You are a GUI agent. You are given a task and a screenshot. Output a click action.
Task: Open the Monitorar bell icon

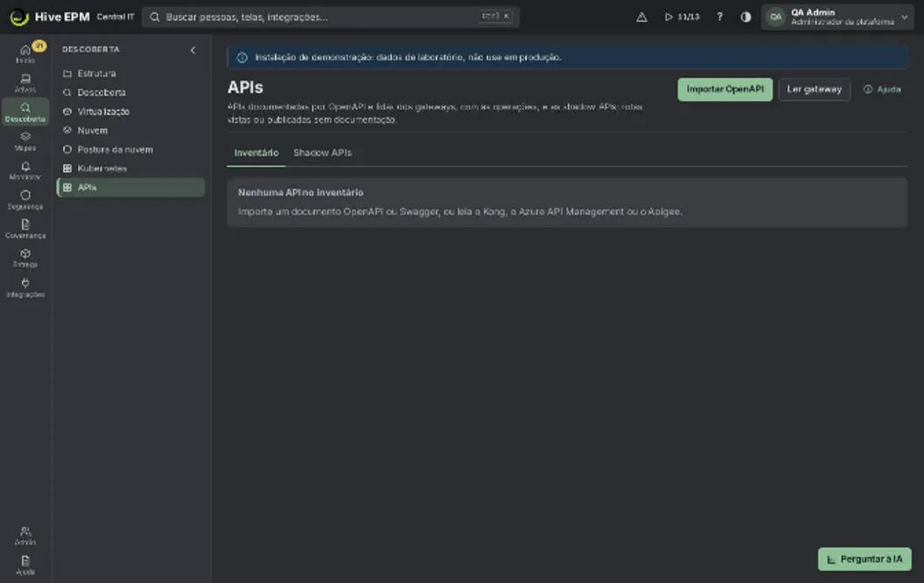(25, 170)
